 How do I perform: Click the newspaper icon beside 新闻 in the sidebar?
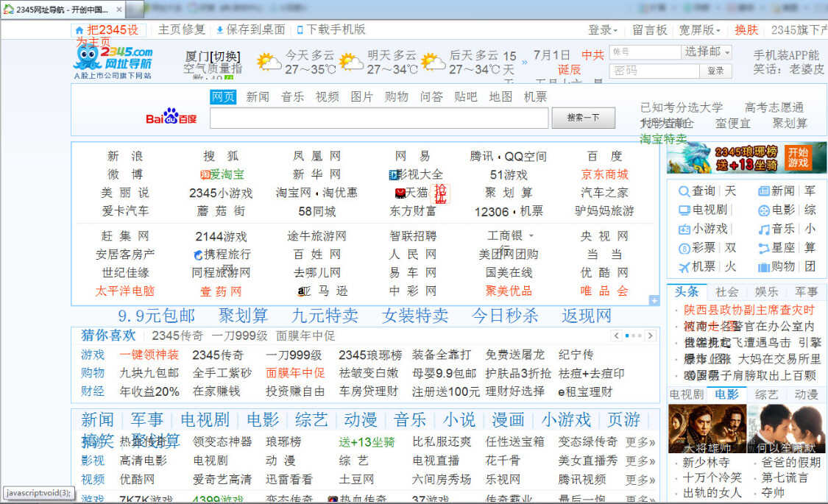(x=763, y=191)
